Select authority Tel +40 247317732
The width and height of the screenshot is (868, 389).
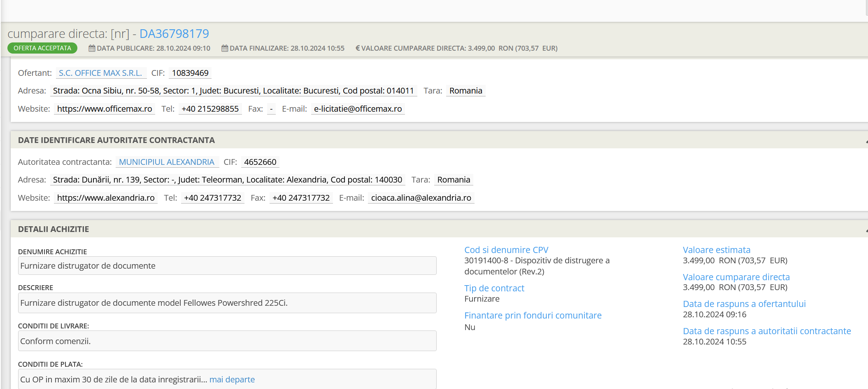click(x=212, y=198)
